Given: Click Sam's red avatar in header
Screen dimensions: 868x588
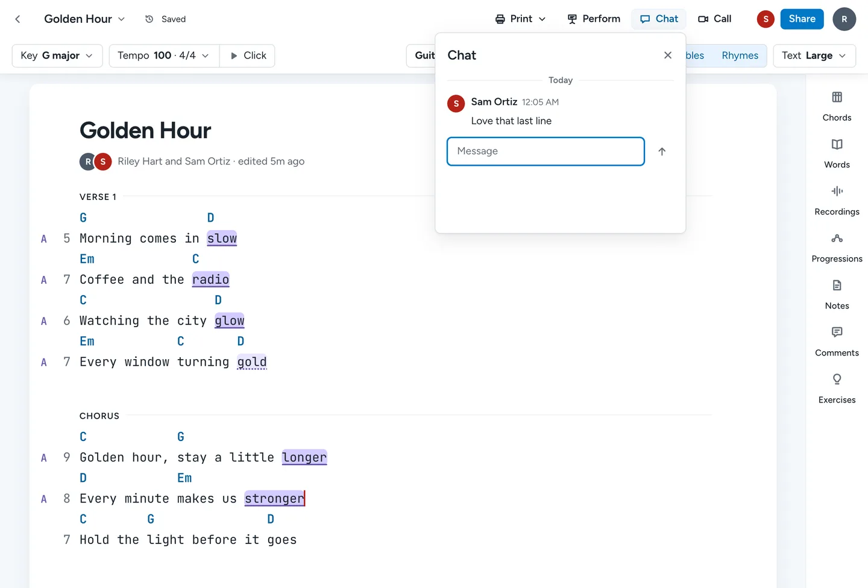Looking at the screenshot, I should pyautogui.click(x=766, y=19).
